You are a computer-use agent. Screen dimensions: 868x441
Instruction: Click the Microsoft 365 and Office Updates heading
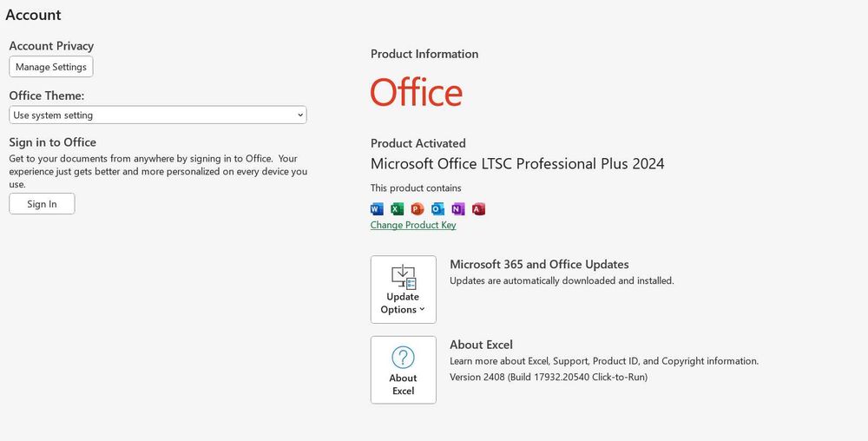[x=539, y=264]
